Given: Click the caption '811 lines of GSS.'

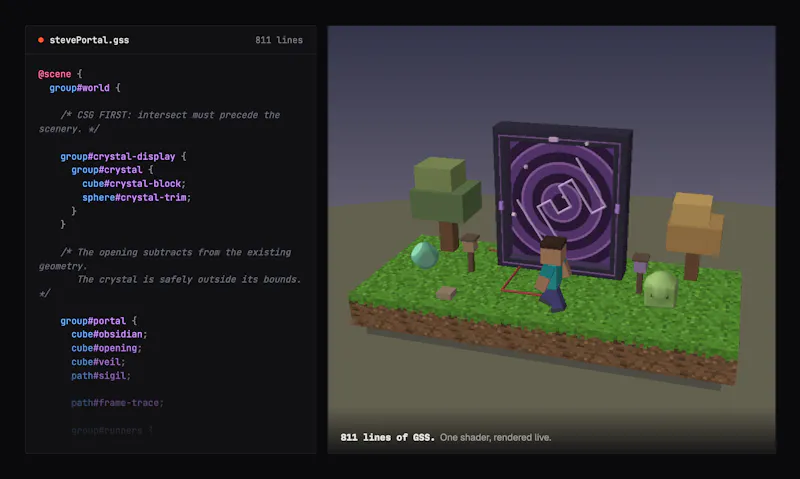Looking at the screenshot, I should coord(387,437).
